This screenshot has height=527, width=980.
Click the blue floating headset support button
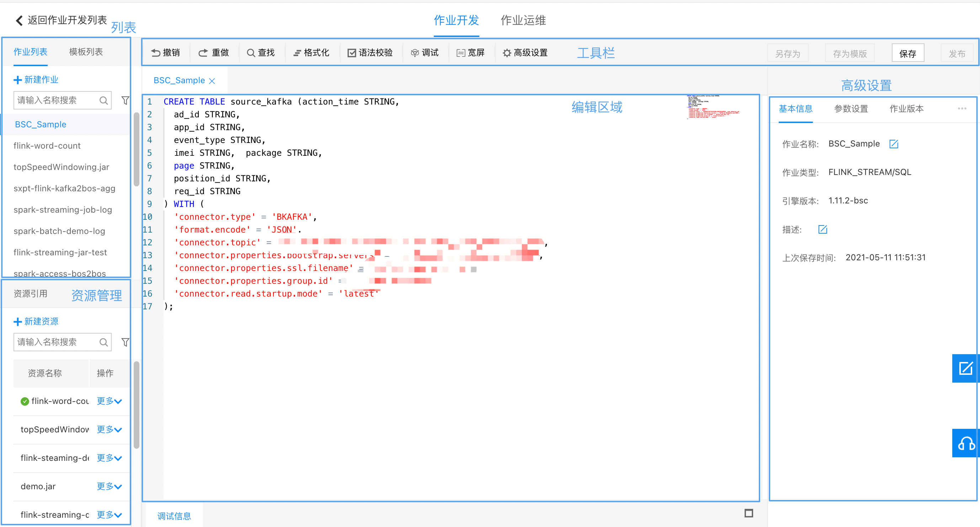pos(965,443)
